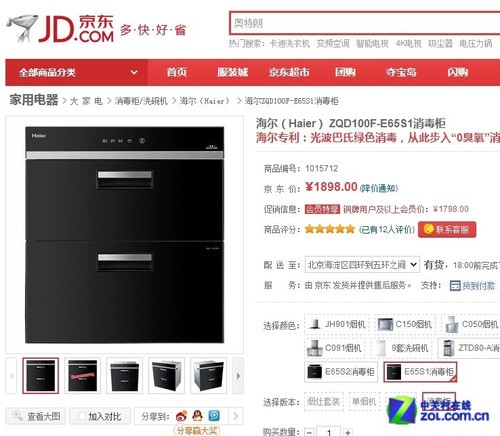Open 查看大图 magnifier view
The width and height of the screenshot is (500, 436).
(x=36, y=416)
